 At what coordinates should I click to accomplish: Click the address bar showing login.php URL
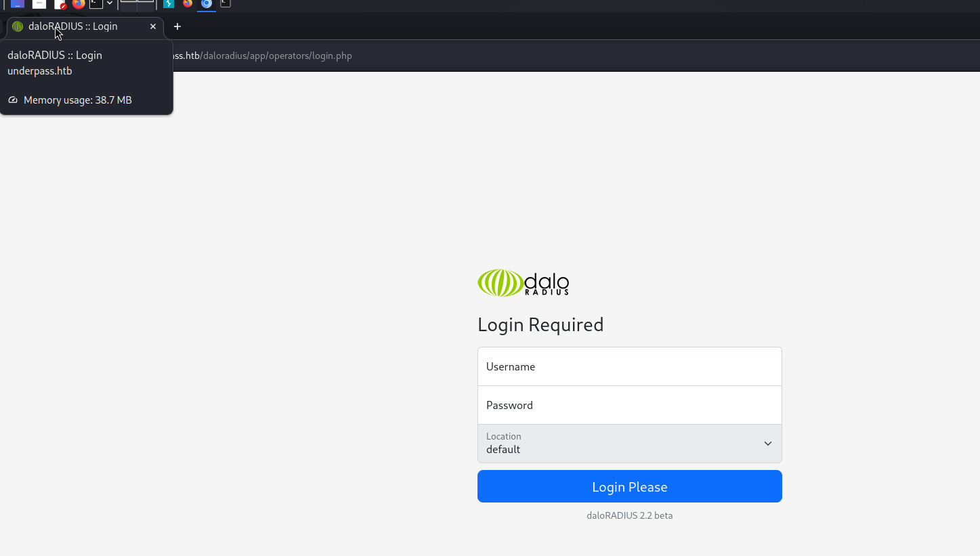[x=474, y=56]
